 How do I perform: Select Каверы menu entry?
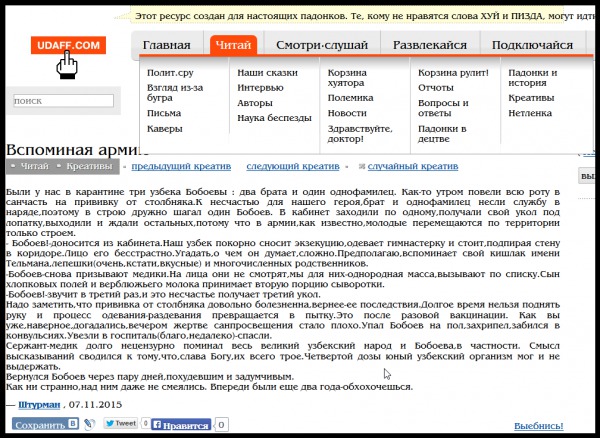tap(165, 129)
